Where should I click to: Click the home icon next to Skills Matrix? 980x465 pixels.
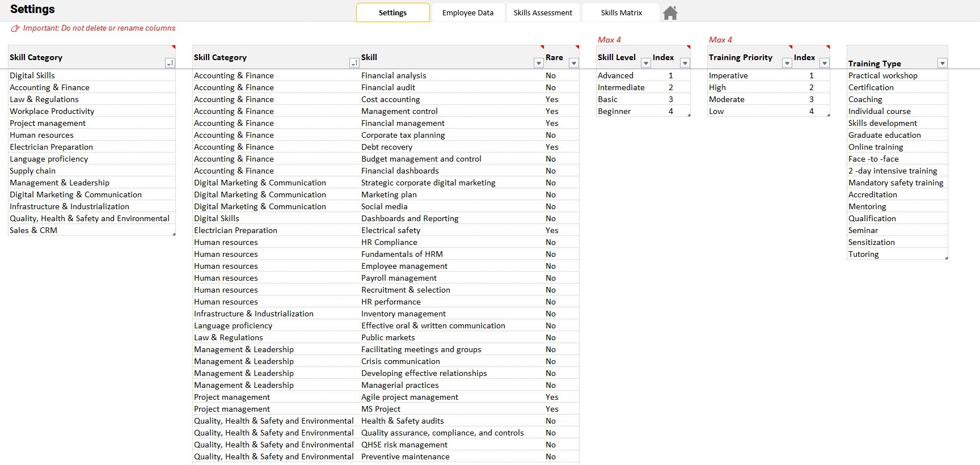(x=670, y=12)
